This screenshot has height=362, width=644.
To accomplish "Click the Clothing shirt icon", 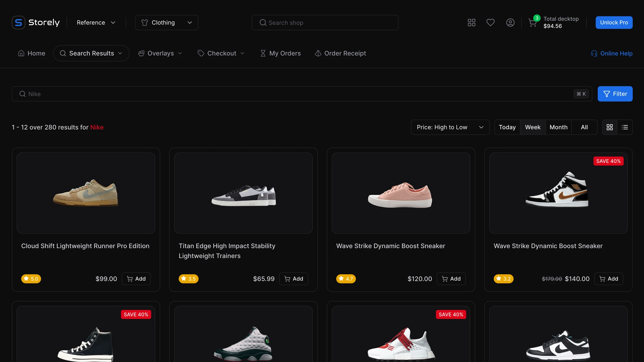I will click(x=145, y=22).
